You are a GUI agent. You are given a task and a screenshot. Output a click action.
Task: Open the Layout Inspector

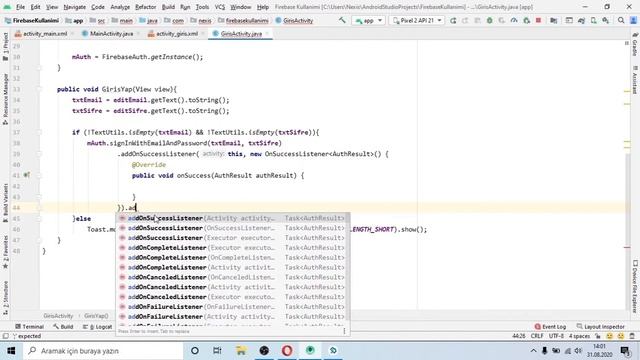pos(600,327)
